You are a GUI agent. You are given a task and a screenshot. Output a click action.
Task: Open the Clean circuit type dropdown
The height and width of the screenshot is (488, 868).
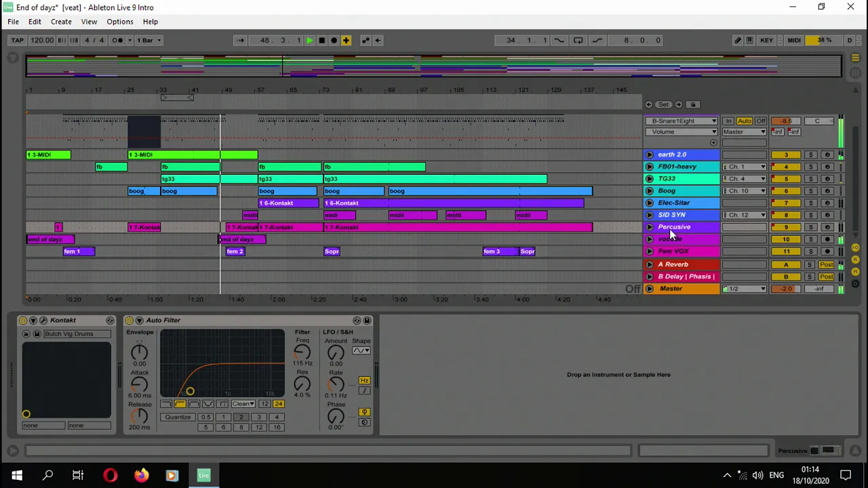pos(243,404)
